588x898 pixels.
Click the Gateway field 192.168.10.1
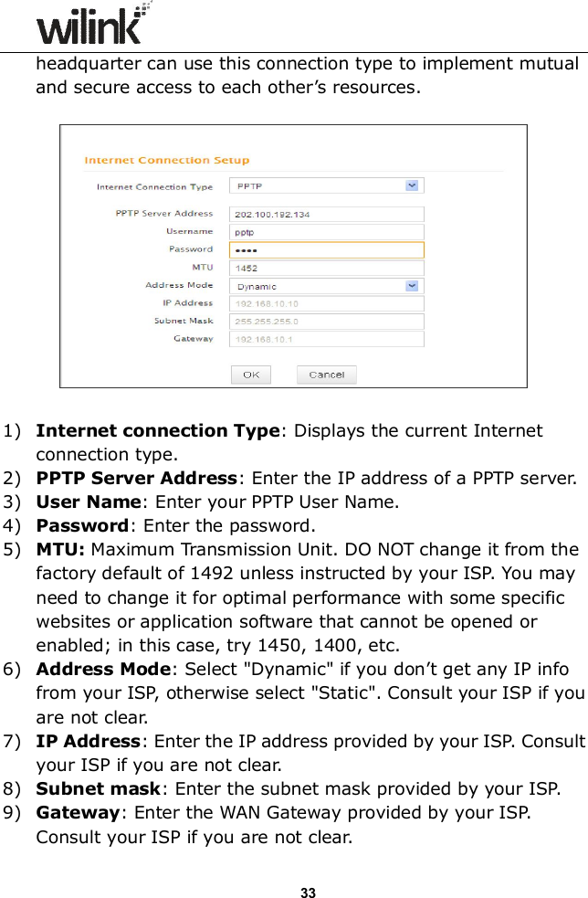click(325, 337)
